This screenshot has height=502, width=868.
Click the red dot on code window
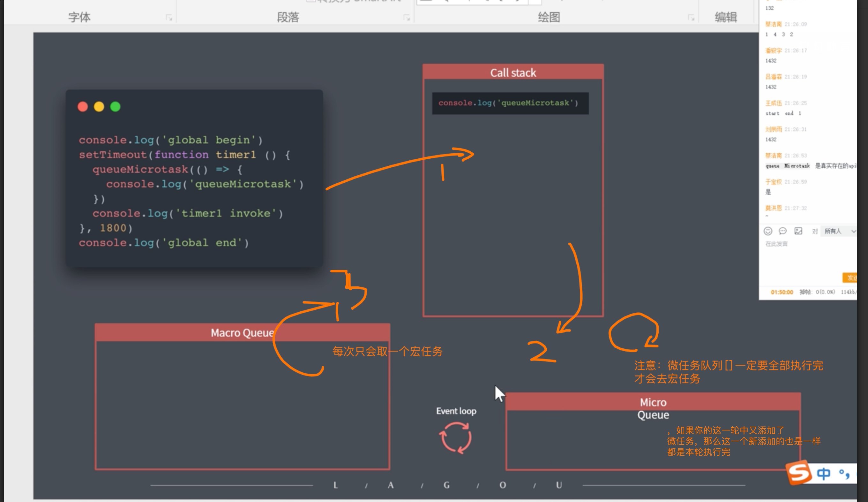click(x=83, y=107)
